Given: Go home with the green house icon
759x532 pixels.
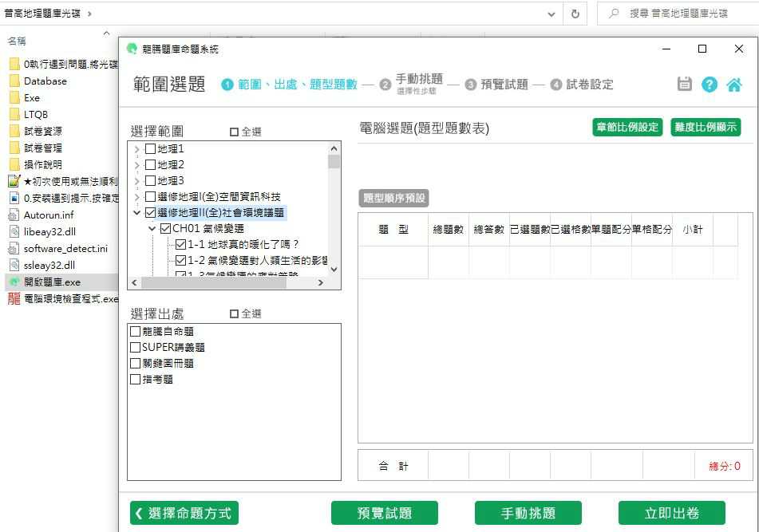Looking at the screenshot, I should point(733,85).
